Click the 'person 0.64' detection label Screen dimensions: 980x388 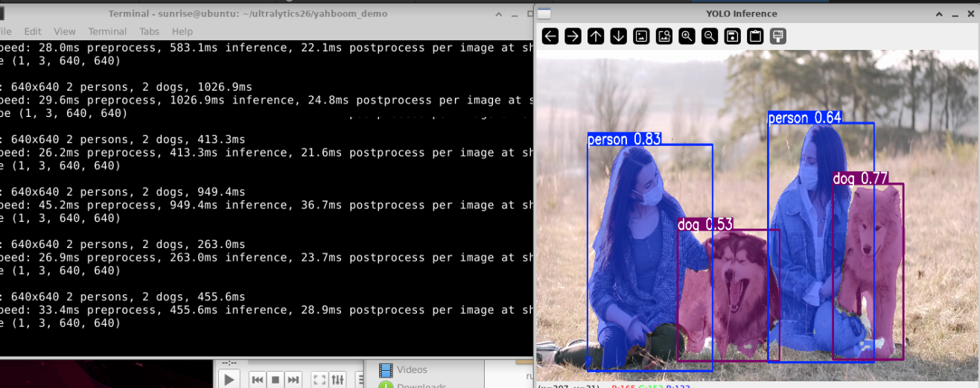(x=804, y=118)
